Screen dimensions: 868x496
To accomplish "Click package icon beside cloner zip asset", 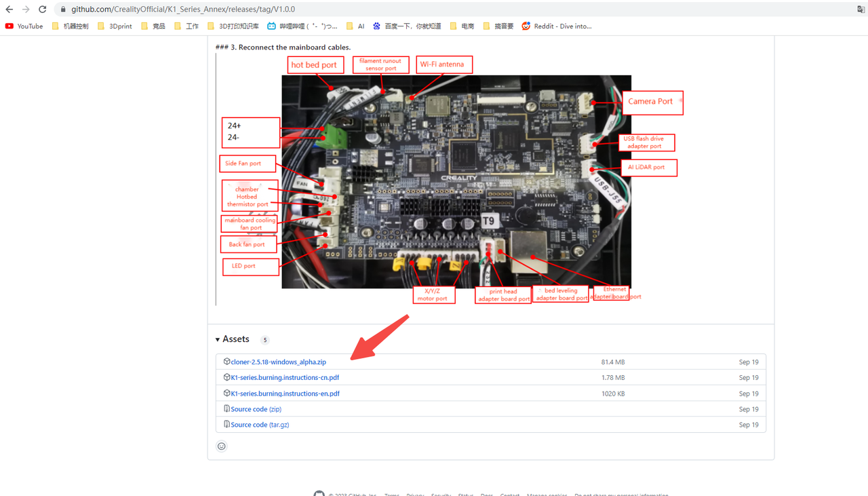I will click(226, 362).
